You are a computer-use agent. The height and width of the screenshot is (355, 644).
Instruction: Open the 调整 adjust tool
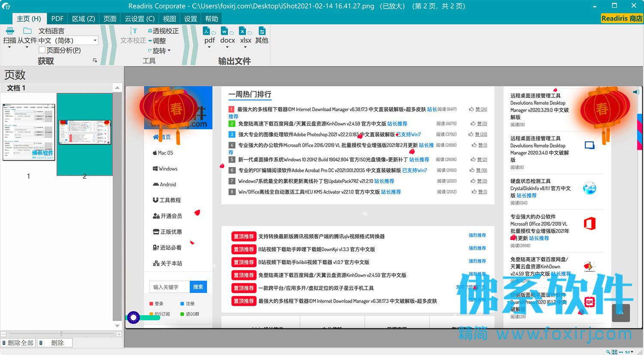(157, 41)
